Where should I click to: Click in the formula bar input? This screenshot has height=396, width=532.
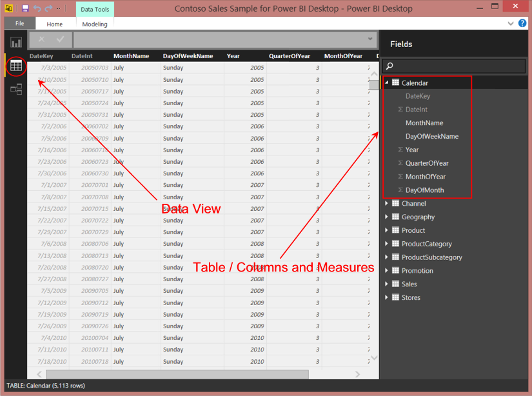coord(220,39)
